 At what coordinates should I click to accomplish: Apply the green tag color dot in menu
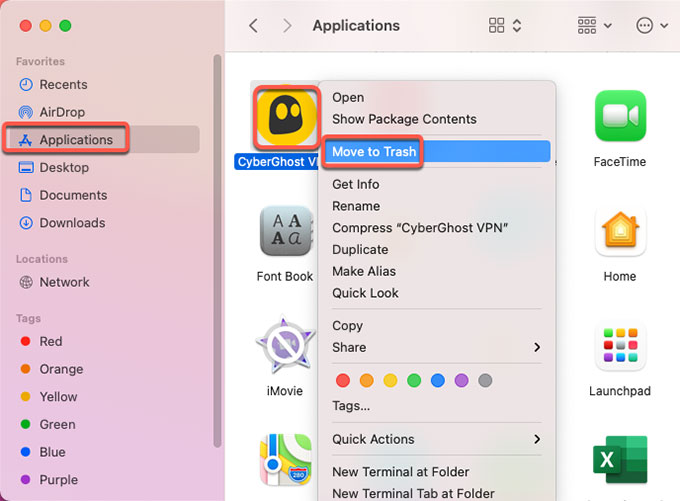[414, 380]
